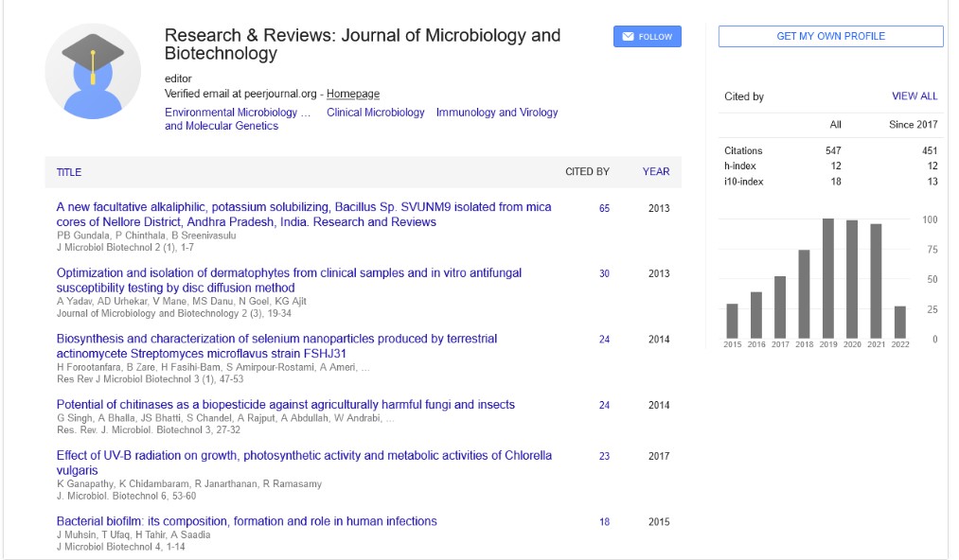Click View All citations link
Viewport: 959px width, 560px height.
(x=914, y=96)
